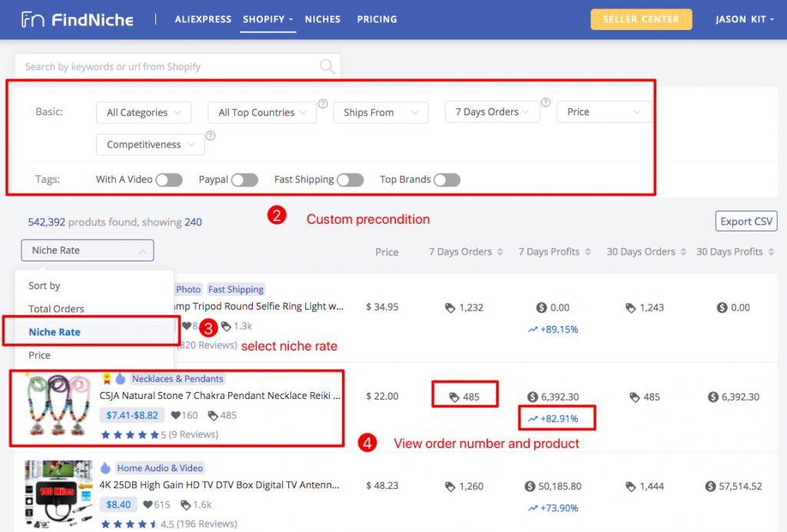Click the Necklaces & Pendants category tag
Viewport: 787px width, 532px height.
[178, 379]
